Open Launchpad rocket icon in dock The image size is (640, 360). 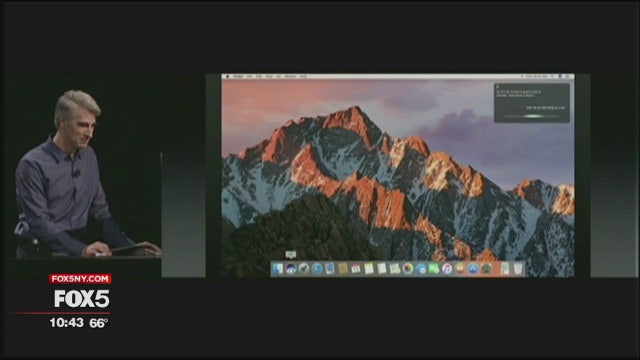[x=304, y=269]
